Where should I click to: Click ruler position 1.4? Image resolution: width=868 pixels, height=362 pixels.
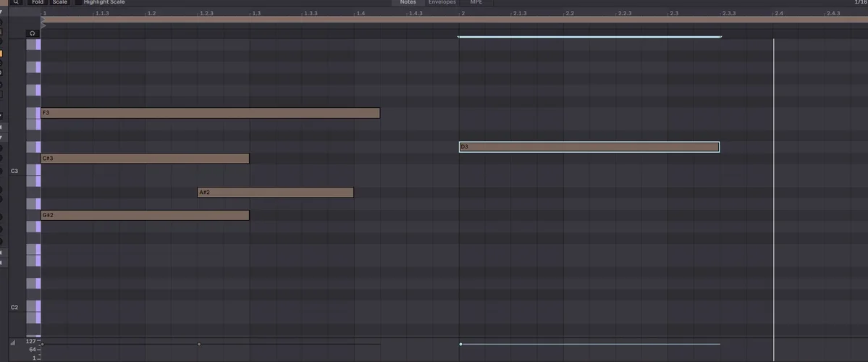360,13
